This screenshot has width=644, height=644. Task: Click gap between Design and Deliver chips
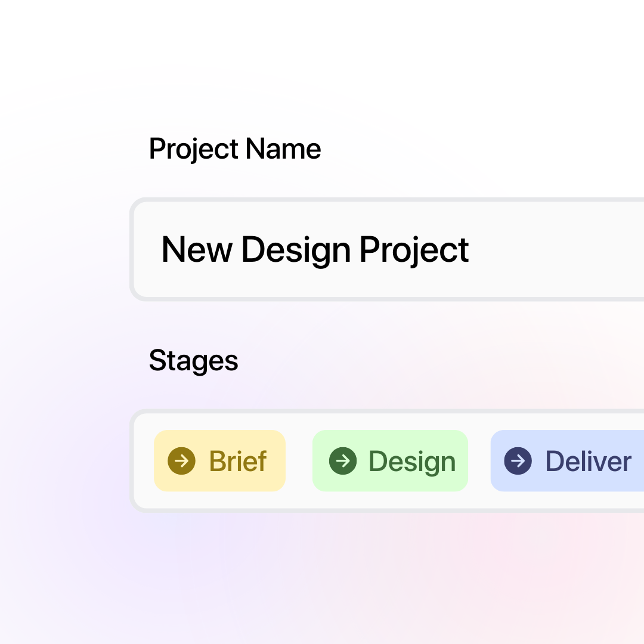(x=479, y=461)
